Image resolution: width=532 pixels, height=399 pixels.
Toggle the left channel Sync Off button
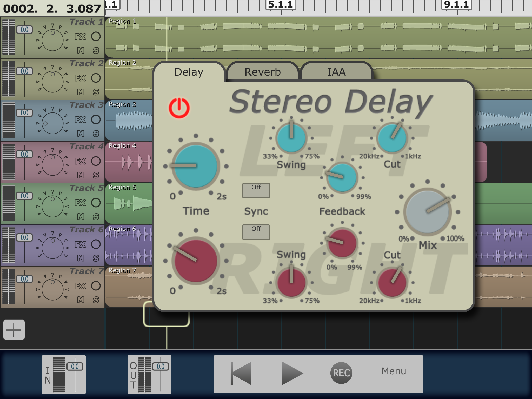pyautogui.click(x=256, y=190)
